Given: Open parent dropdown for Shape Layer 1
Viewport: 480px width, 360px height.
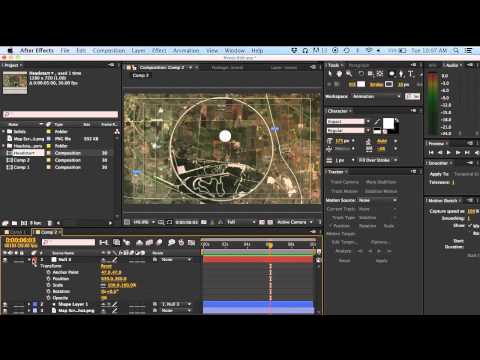Looking at the screenshot, I should click(x=176, y=304).
